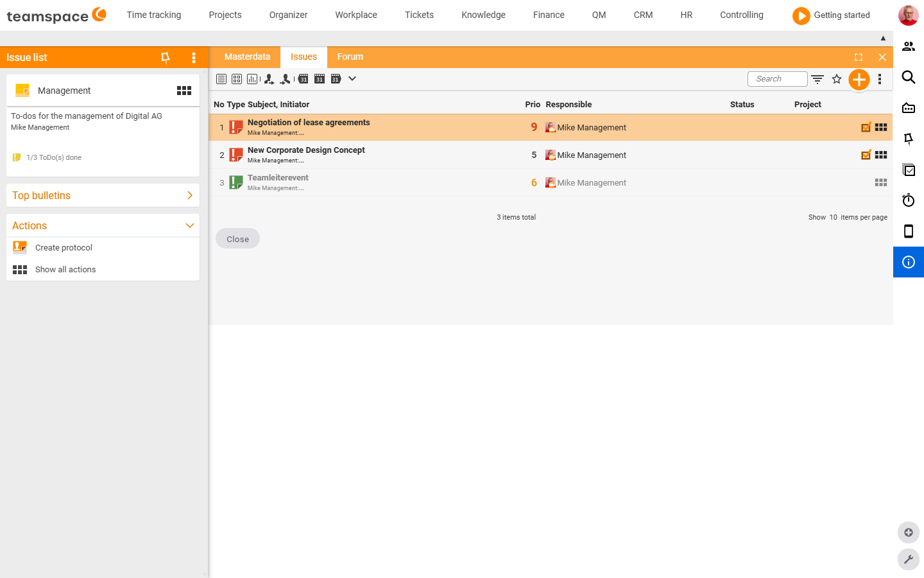Click into the Search field
This screenshot has width=924, height=578.
(x=777, y=79)
